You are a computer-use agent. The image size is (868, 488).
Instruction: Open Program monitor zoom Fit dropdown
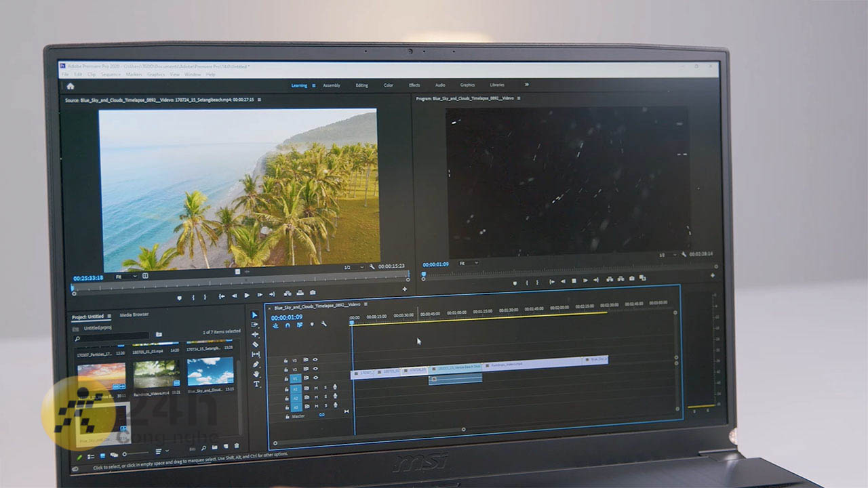pos(469,263)
